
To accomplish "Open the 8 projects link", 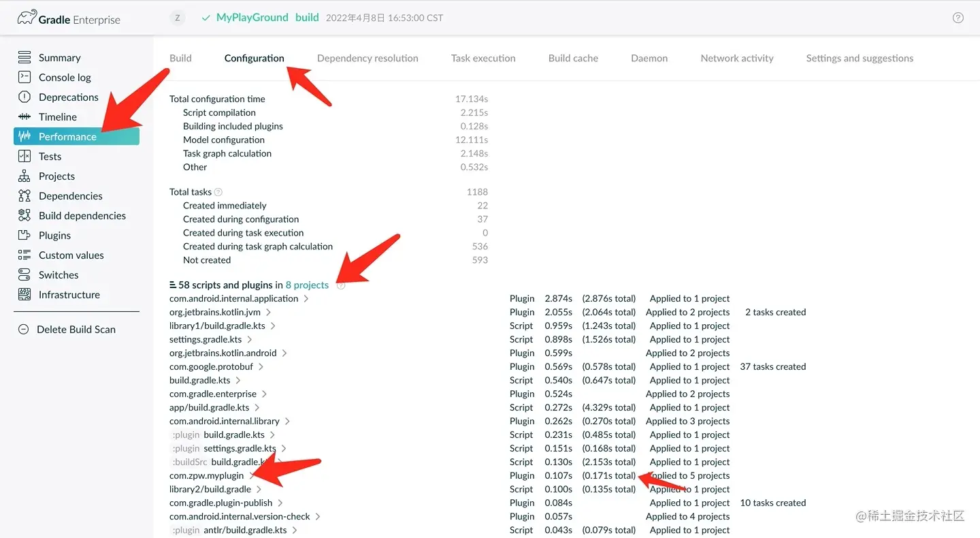I will pyautogui.click(x=307, y=285).
